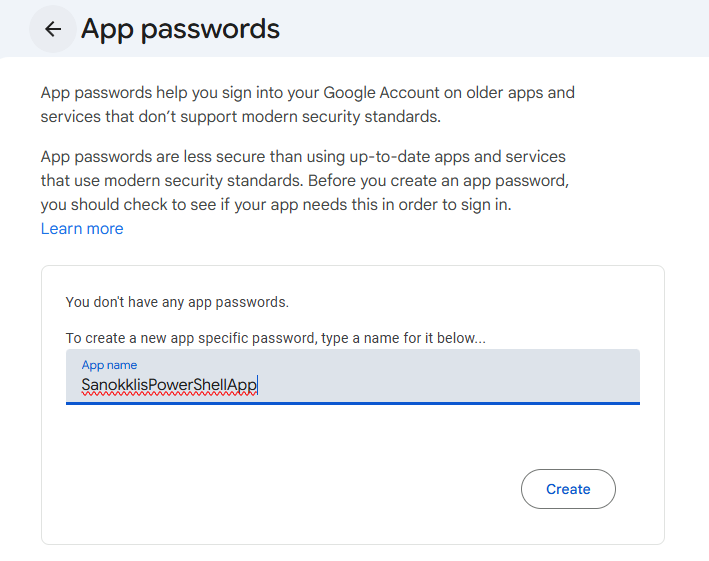
Task: Click the 'To create a new app specific password' instruction
Action: (x=275, y=338)
